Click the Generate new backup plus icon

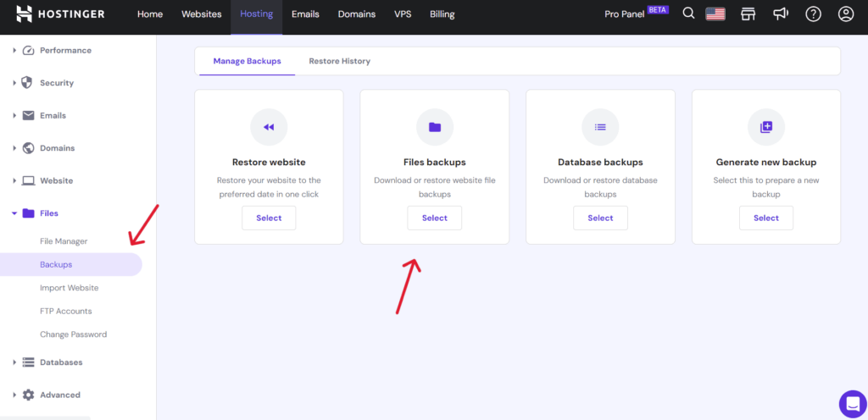coord(766,127)
